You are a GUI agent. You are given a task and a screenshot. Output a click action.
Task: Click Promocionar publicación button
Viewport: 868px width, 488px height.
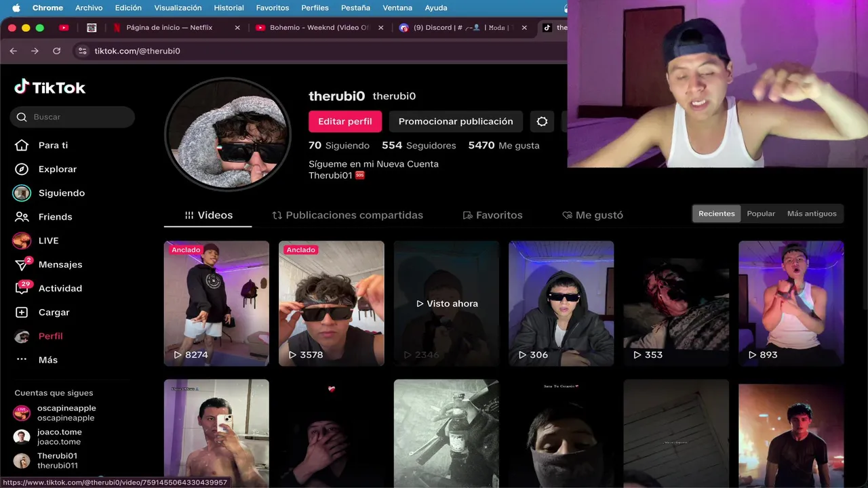[x=456, y=121]
